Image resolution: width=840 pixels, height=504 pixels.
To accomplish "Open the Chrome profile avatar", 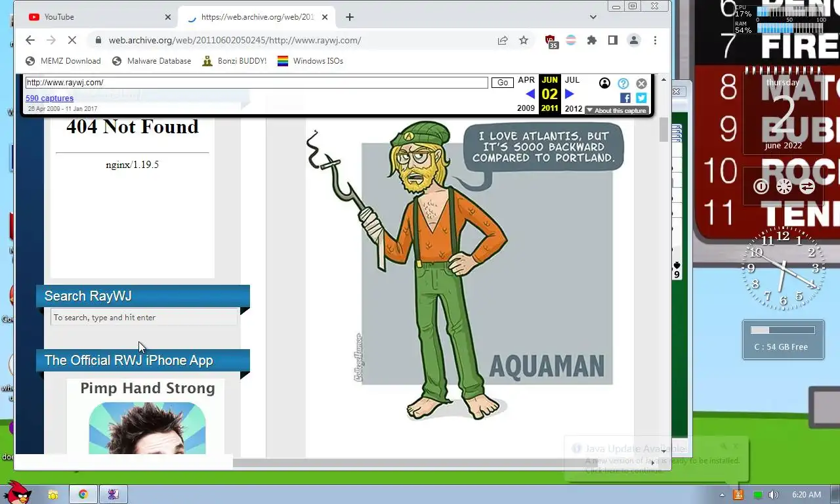I will pyautogui.click(x=634, y=40).
